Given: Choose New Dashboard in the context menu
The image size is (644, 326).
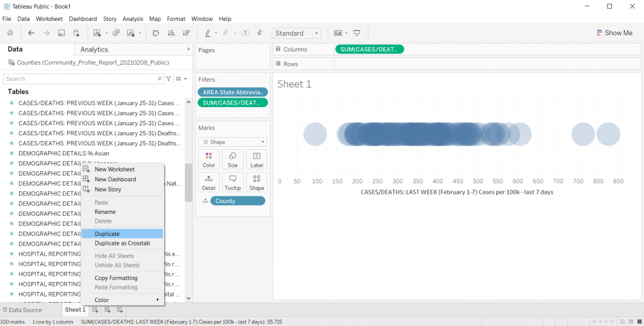Looking at the screenshot, I should click(123, 179).
